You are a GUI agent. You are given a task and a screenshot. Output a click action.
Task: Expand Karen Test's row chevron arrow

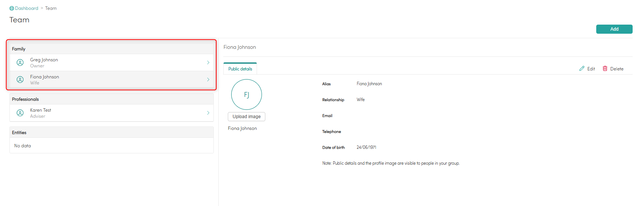pos(208,113)
